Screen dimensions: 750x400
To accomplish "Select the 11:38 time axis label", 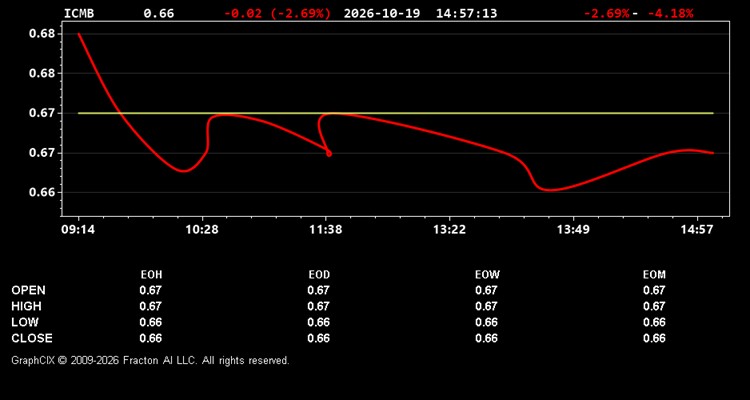I will 326,230.
